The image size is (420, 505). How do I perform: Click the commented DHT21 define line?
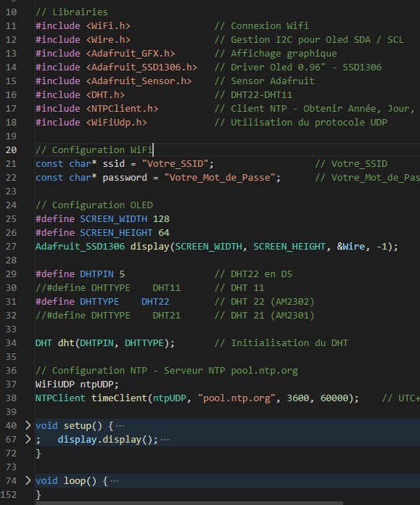click(x=108, y=316)
